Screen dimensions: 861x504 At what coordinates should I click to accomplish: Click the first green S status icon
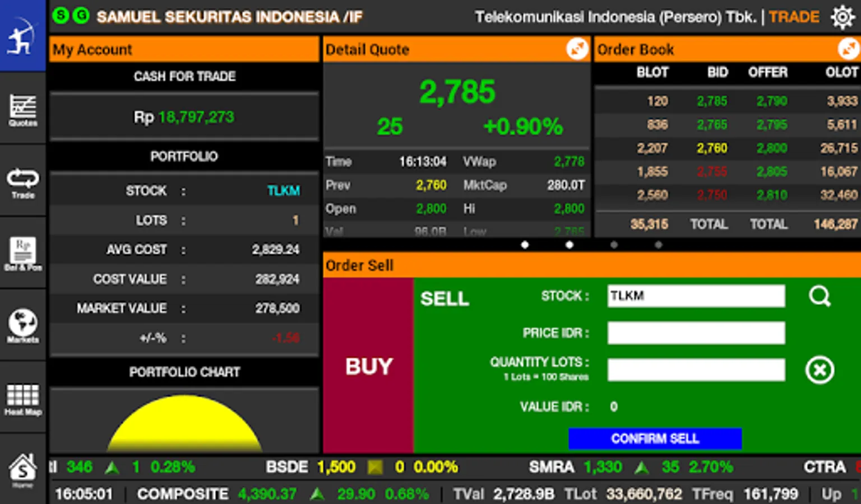pyautogui.click(x=61, y=16)
